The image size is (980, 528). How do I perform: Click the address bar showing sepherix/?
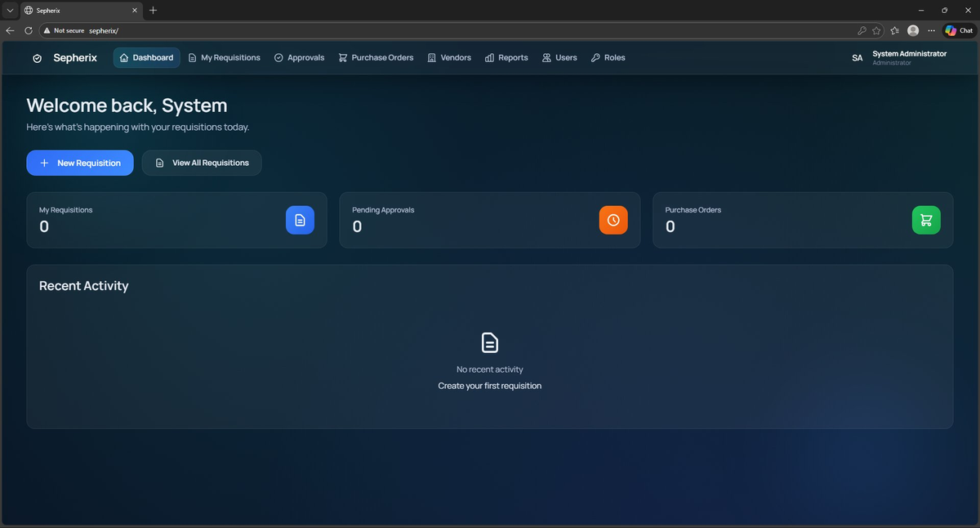pyautogui.click(x=104, y=30)
